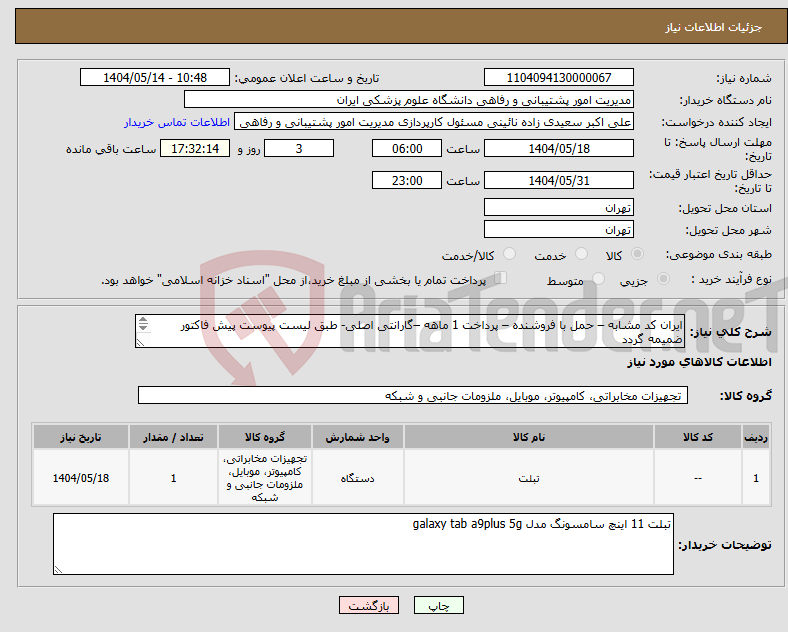The height and width of the screenshot is (632, 788).
Task: Click the استان محل تحویل field تهران
Action: coord(559,207)
